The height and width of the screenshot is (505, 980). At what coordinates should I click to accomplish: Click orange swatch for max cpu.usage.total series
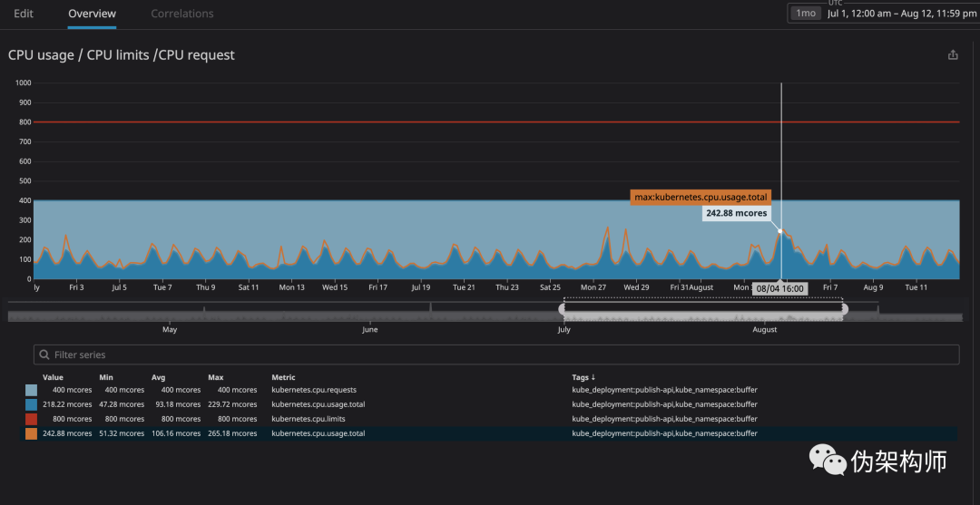click(31, 433)
